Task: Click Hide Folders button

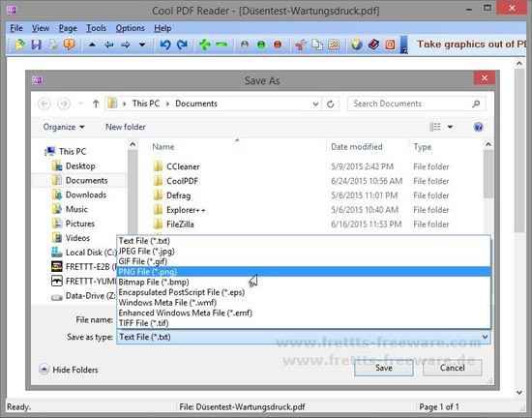Action: [69, 370]
